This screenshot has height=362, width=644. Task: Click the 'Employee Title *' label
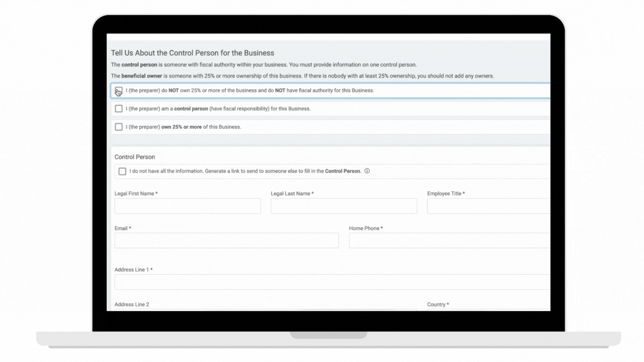446,194
